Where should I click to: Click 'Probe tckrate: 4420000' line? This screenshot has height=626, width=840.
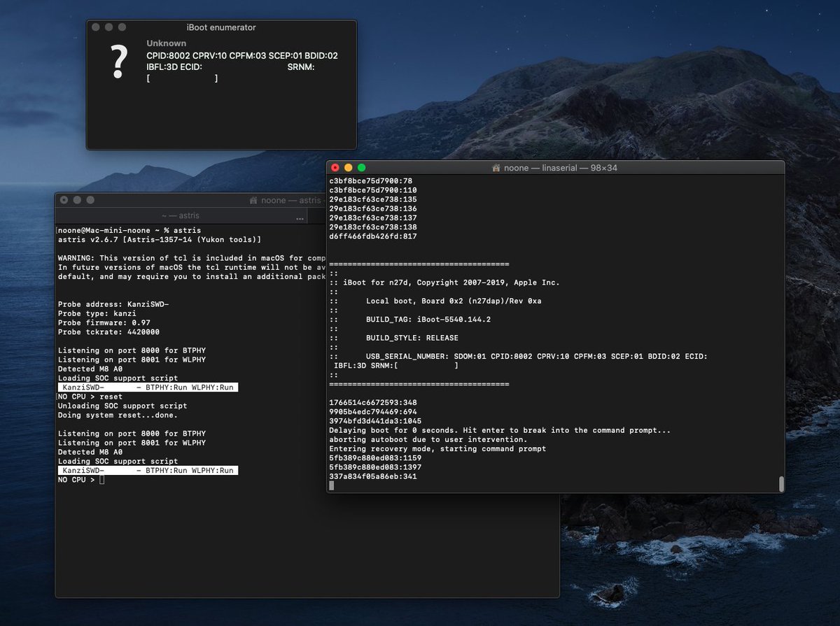[x=108, y=332]
